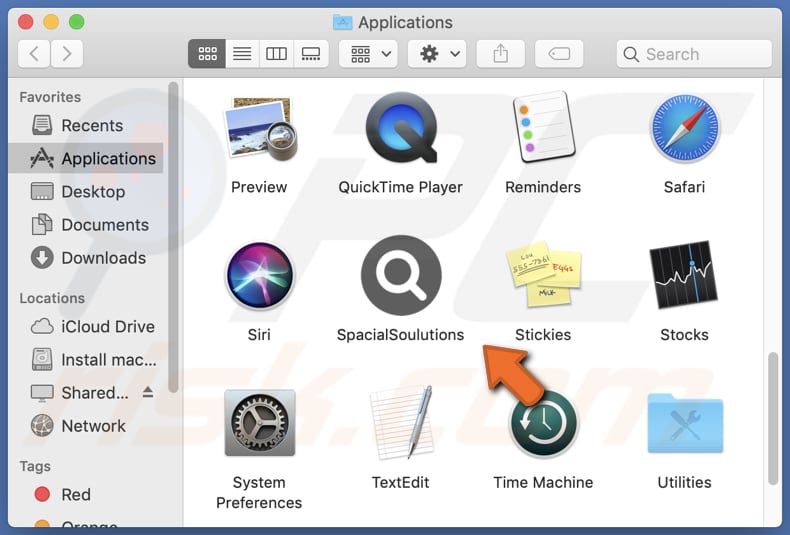790x535 pixels.
Task: Click the 'Time Machine' name label
Action: tap(543, 483)
